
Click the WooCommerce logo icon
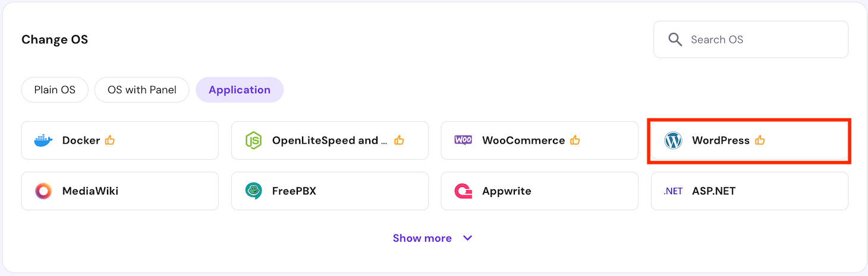[x=463, y=140]
